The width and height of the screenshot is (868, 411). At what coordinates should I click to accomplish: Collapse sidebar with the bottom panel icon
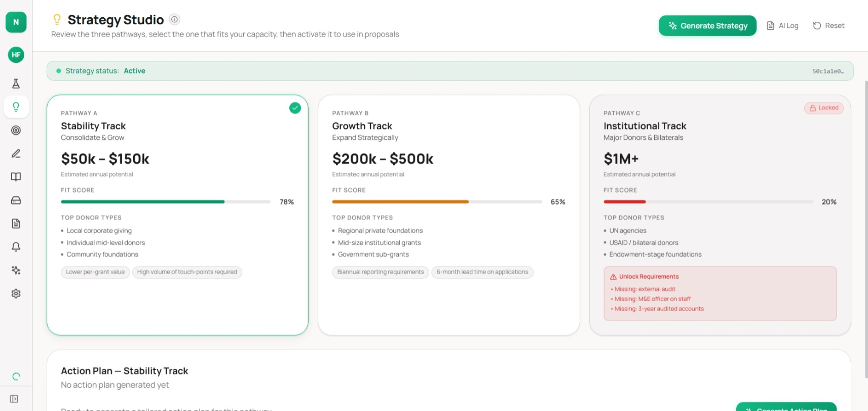point(14,399)
